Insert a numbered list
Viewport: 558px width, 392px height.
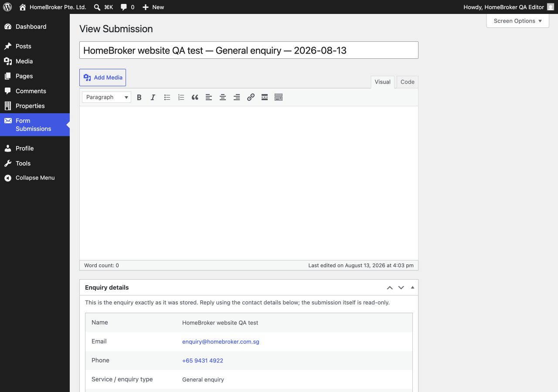(181, 97)
